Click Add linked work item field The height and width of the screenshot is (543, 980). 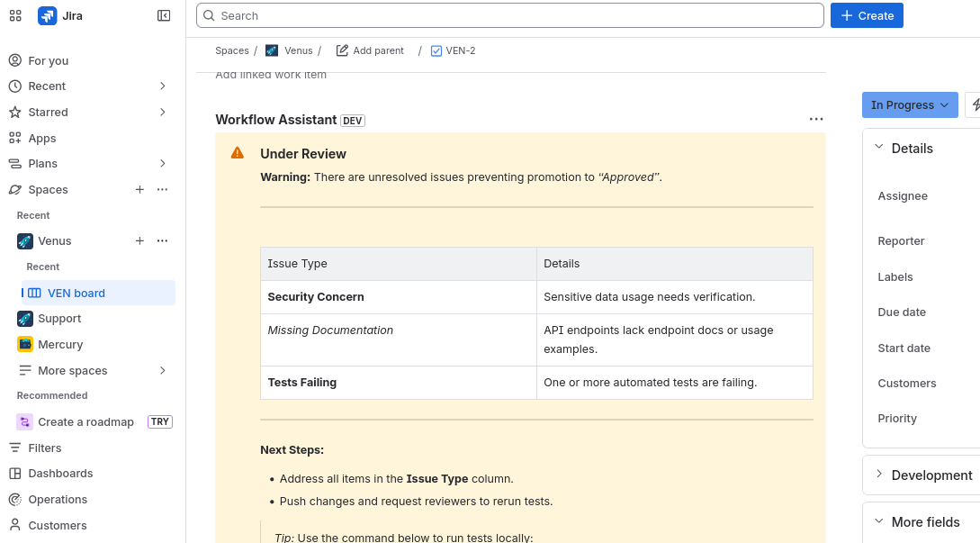tap(271, 75)
